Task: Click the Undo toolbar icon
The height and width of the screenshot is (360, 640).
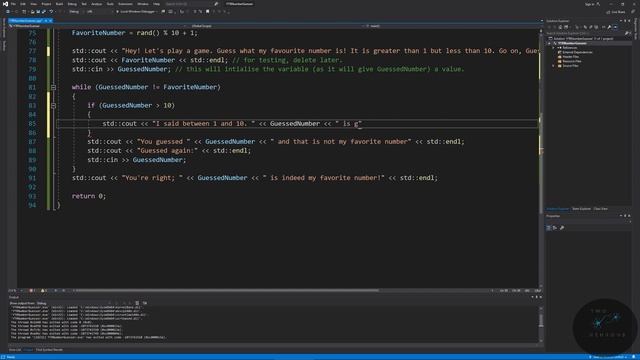Action: [x=51, y=12]
